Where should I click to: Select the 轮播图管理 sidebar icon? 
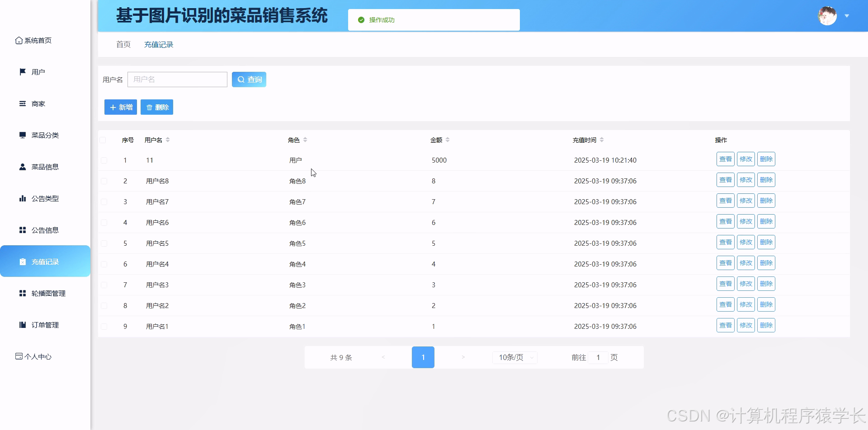click(22, 293)
